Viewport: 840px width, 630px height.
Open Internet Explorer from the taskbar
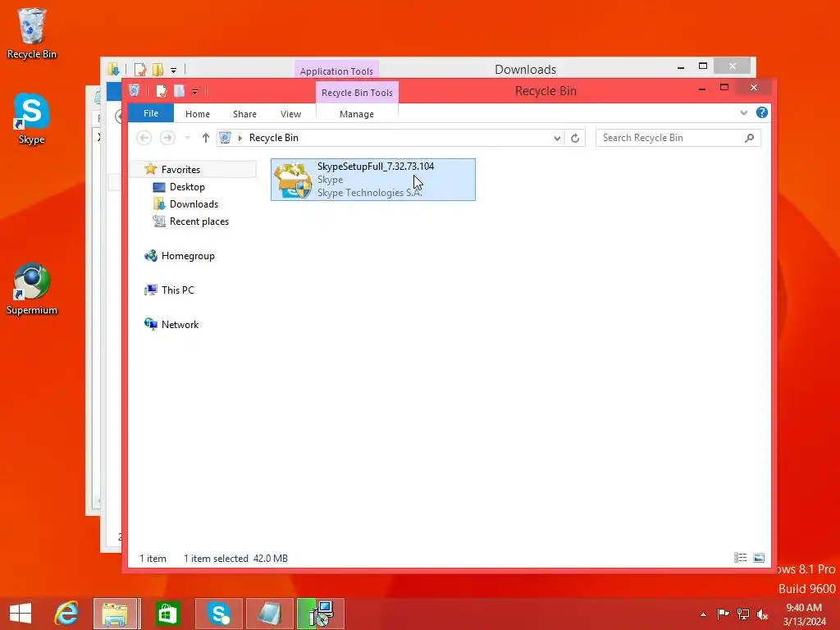pyautogui.click(x=66, y=614)
